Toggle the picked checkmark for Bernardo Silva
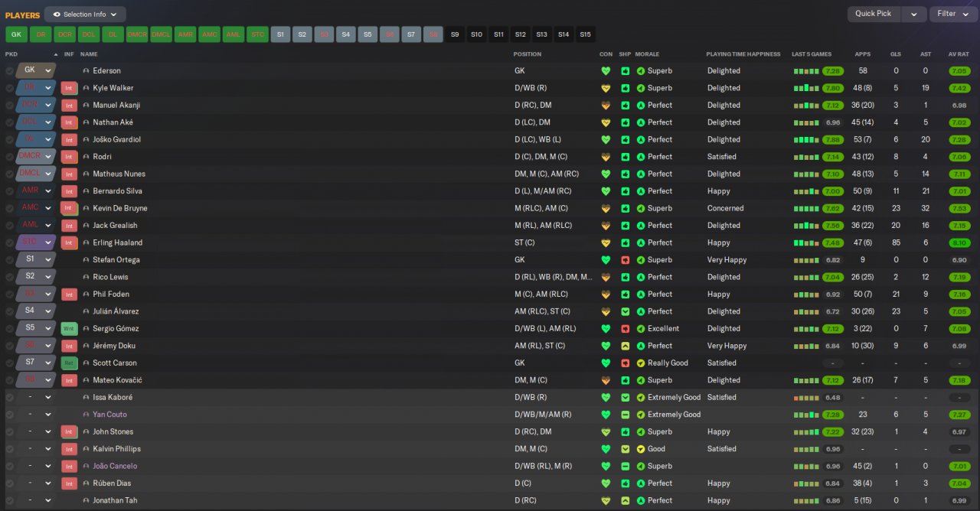Viewport: 980px width, 511px height. click(x=9, y=191)
